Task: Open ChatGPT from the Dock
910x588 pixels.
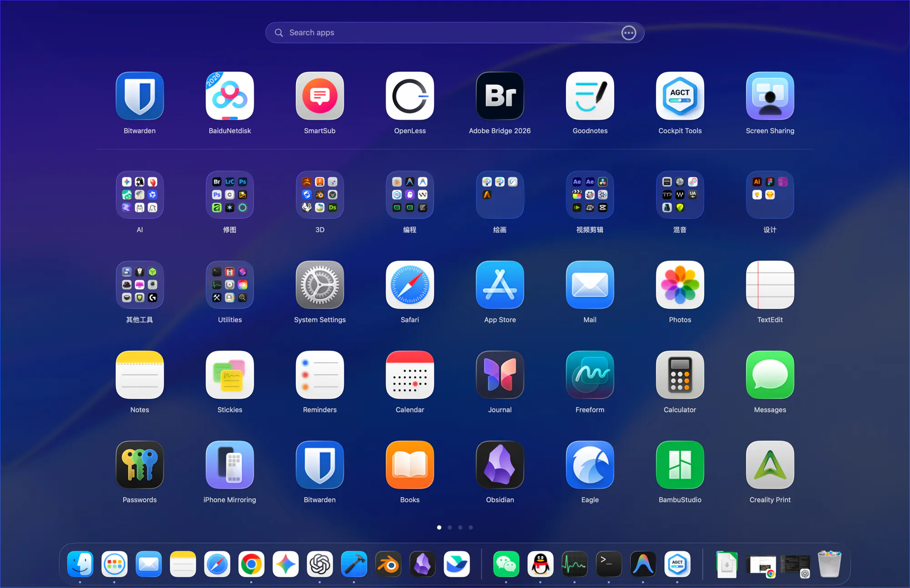Action: pyautogui.click(x=320, y=564)
